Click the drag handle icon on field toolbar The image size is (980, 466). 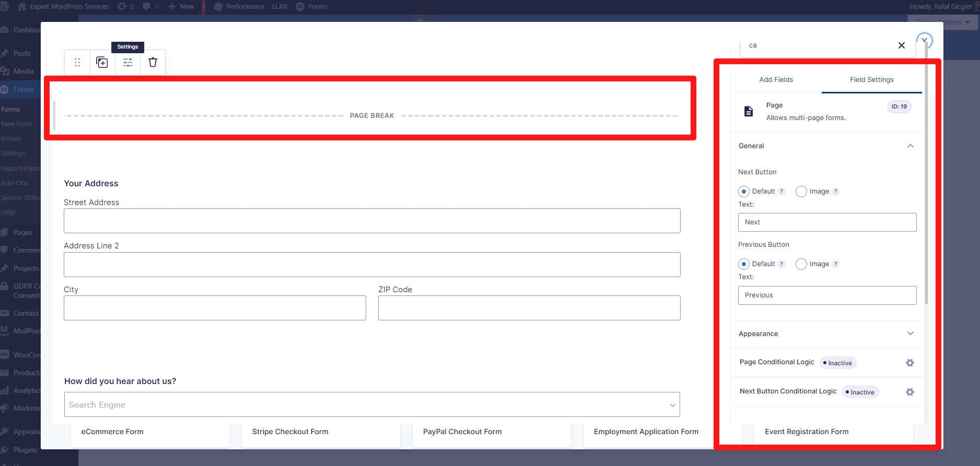[x=77, y=63]
